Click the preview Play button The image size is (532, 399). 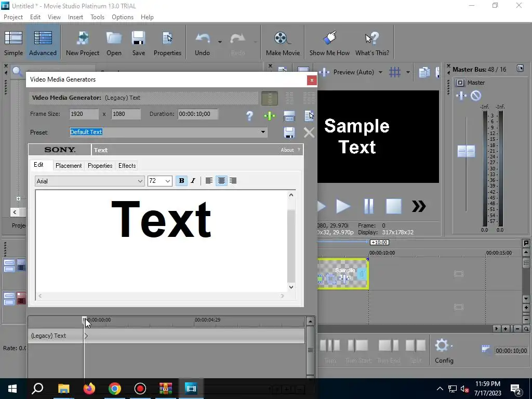343,206
